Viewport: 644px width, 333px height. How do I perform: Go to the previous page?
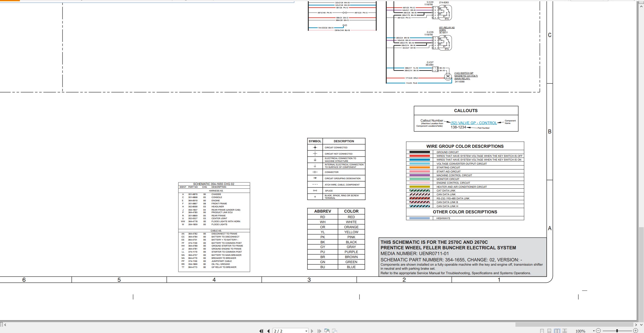(268, 331)
